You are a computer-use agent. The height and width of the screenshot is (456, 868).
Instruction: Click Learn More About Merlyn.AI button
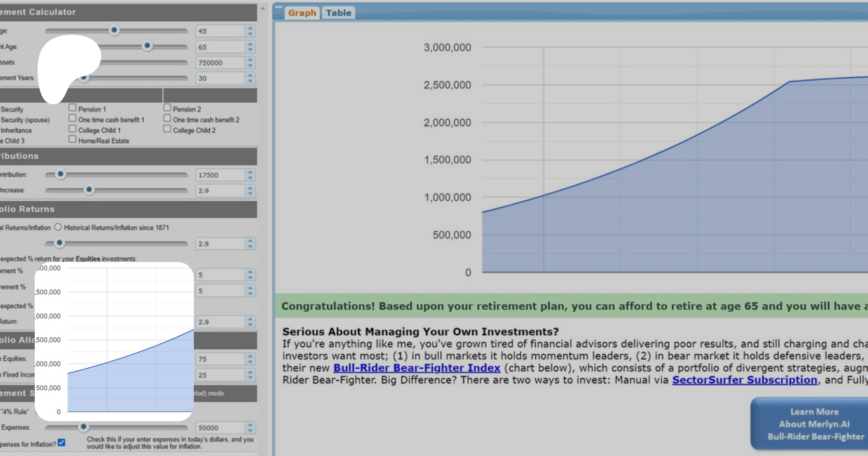[815, 424]
